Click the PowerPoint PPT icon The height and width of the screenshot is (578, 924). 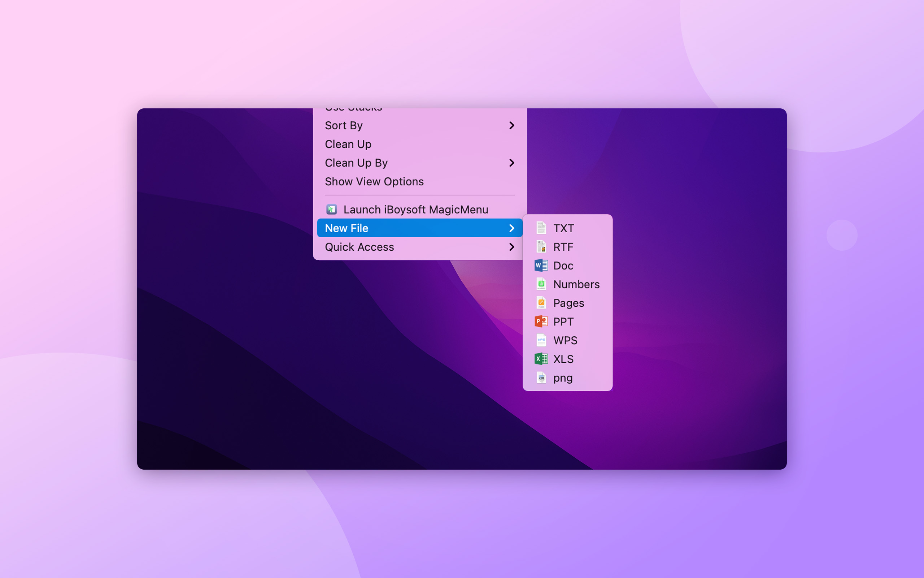tap(541, 322)
